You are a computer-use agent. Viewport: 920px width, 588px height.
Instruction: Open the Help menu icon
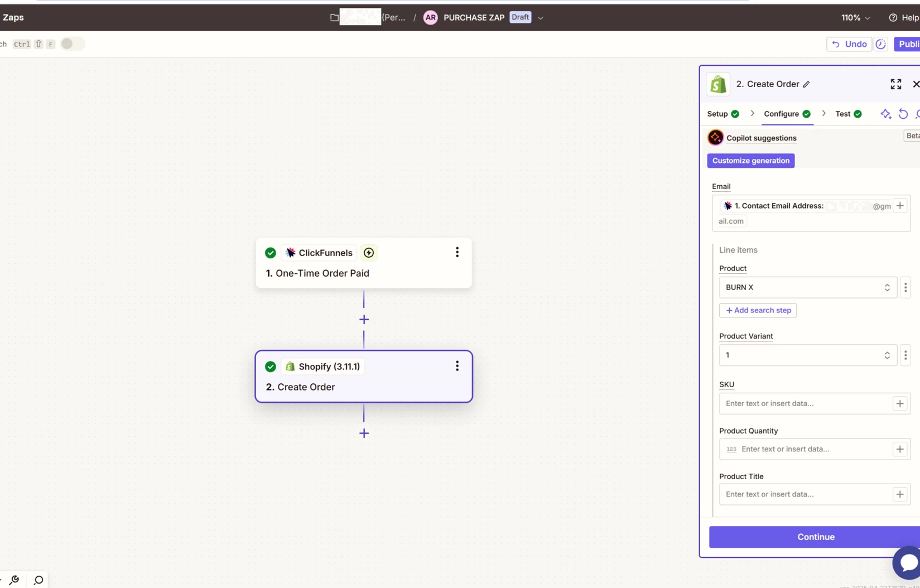click(893, 18)
